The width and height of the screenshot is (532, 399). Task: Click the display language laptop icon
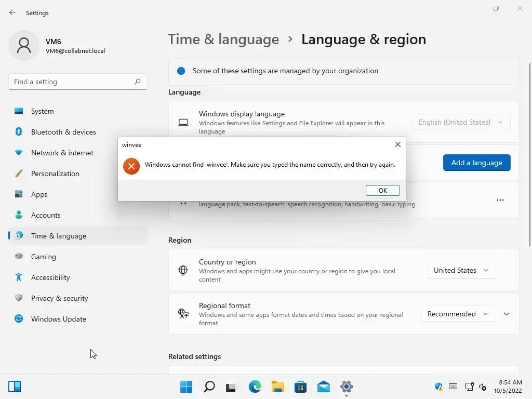[183, 122]
